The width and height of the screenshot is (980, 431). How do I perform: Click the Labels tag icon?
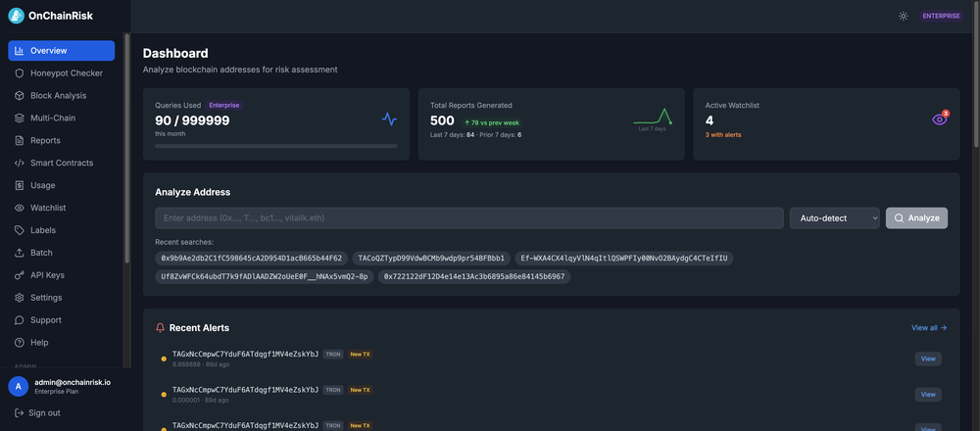(20, 230)
